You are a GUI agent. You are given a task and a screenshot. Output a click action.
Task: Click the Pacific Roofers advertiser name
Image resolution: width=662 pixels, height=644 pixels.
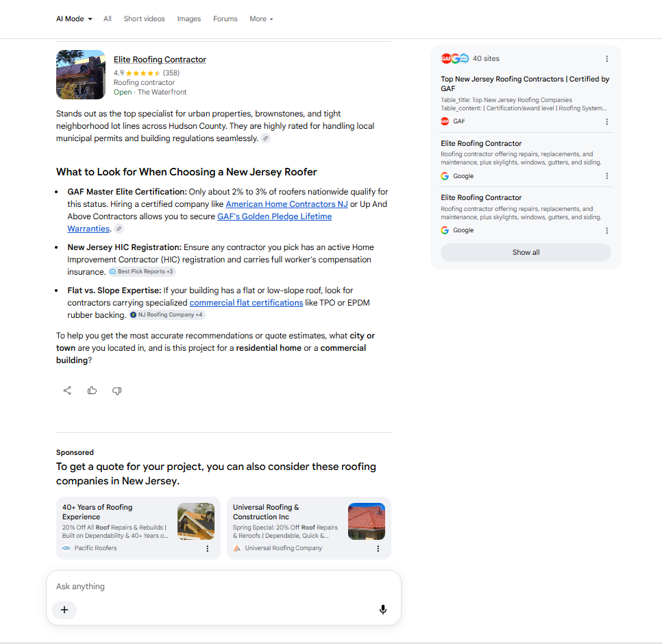click(x=95, y=548)
